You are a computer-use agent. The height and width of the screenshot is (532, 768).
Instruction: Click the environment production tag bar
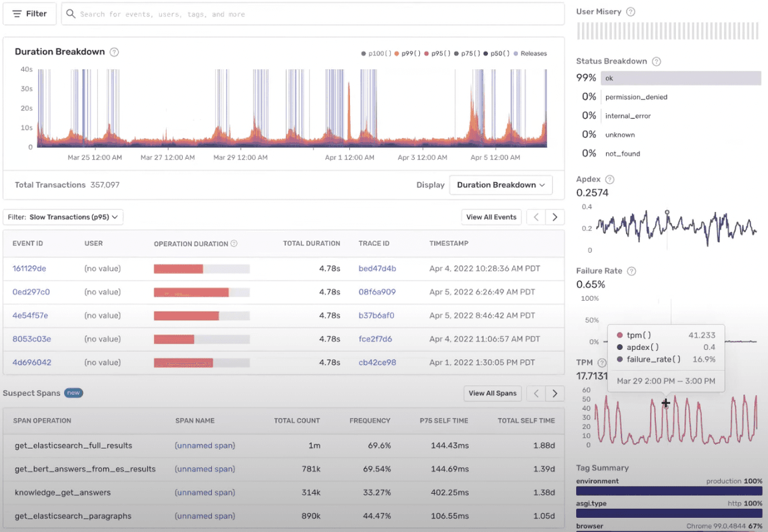(x=669, y=491)
